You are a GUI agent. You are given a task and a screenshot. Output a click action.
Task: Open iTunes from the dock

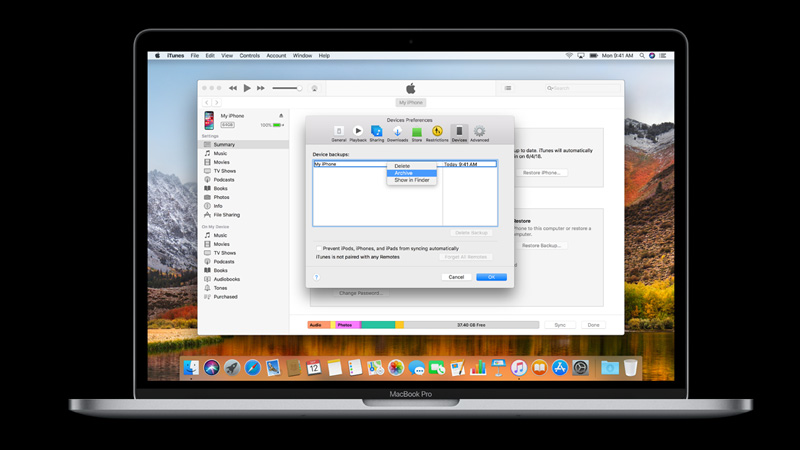[x=519, y=367]
